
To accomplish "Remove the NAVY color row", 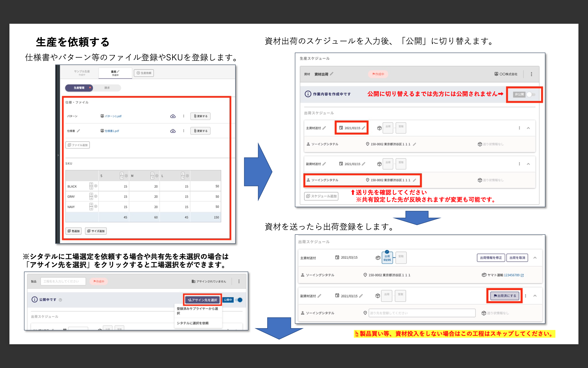I will (96, 206).
